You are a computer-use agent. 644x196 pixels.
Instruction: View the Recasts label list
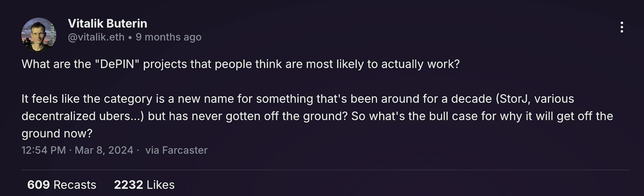coord(75,185)
